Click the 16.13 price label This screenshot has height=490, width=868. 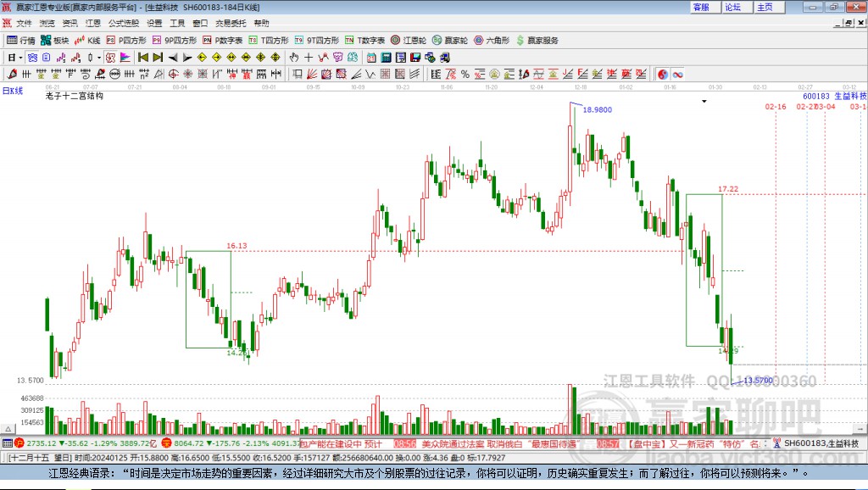236,245
